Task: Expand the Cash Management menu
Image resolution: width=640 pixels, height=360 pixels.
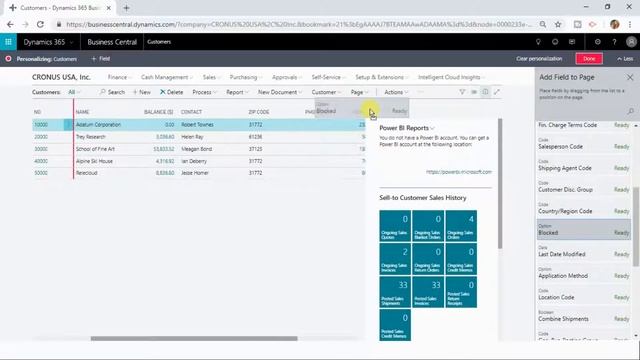Action: (167, 77)
